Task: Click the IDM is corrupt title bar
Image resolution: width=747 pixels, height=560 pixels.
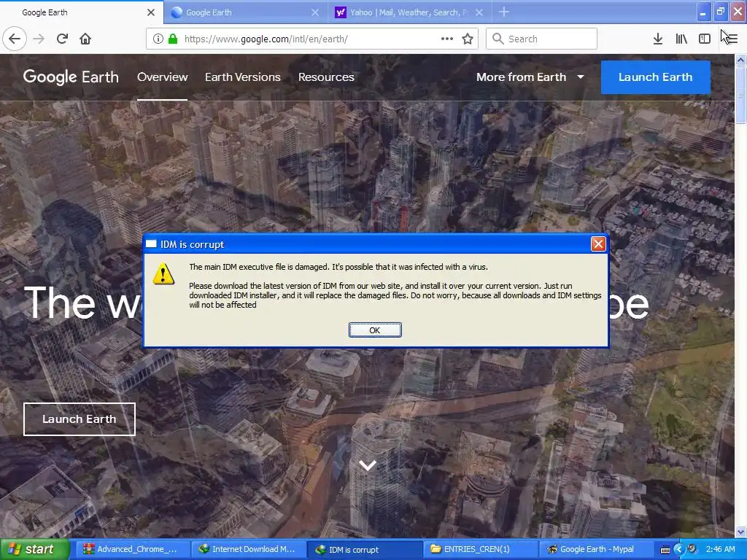Action: click(367, 244)
